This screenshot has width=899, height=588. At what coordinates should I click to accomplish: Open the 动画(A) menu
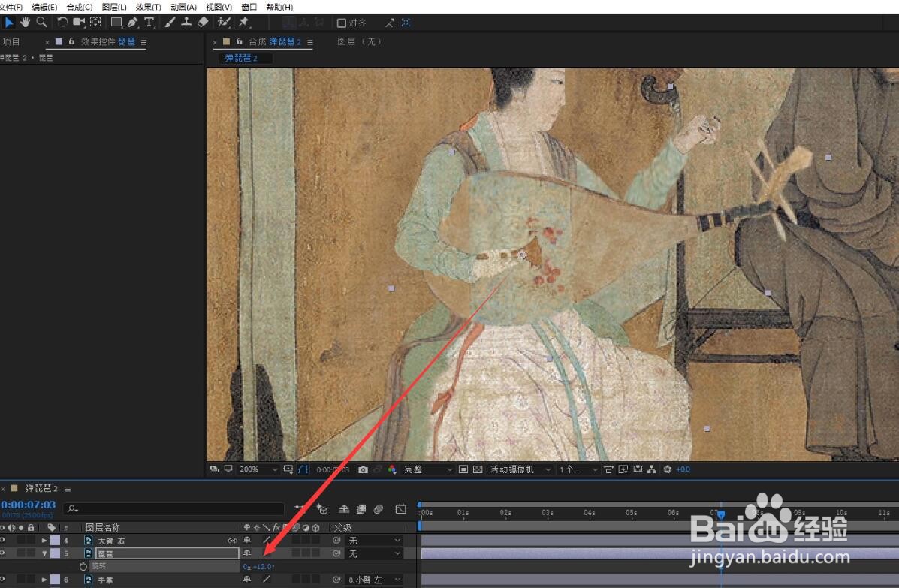pyautogui.click(x=183, y=7)
